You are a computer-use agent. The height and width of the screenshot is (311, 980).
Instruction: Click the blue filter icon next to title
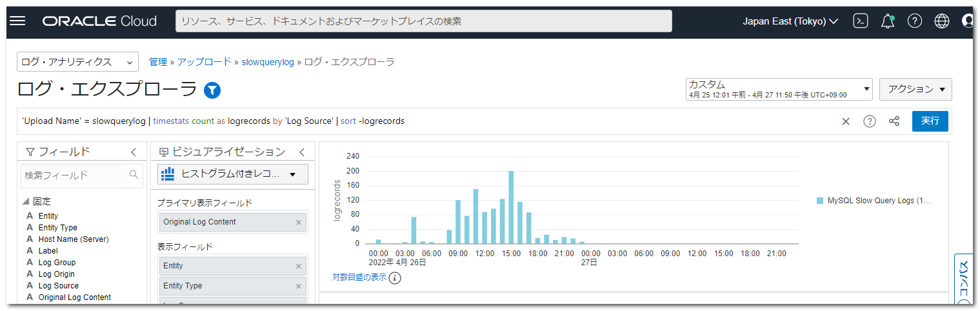pos(212,90)
